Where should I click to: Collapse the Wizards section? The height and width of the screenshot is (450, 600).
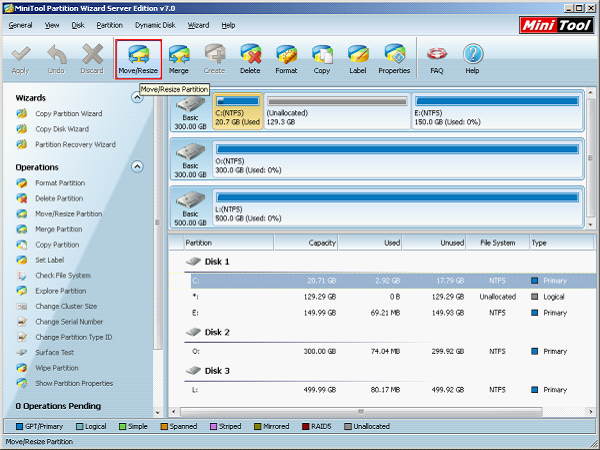(x=137, y=98)
